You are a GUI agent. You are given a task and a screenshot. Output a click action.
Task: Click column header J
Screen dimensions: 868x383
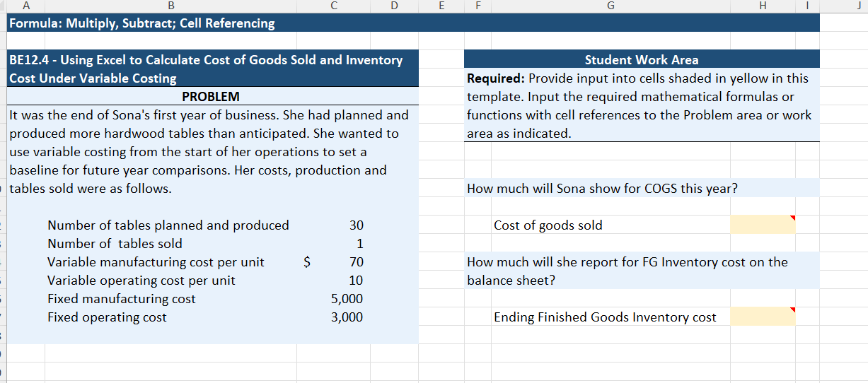click(843, 5)
